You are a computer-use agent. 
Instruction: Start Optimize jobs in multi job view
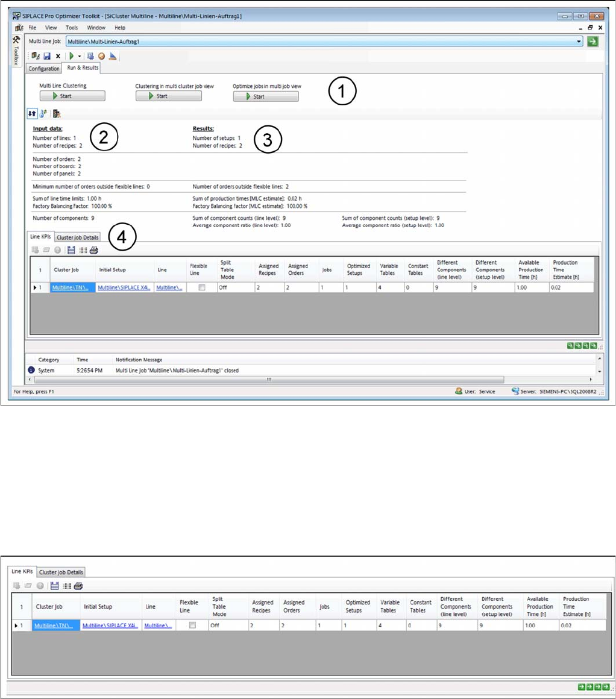pyautogui.click(x=266, y=96)
